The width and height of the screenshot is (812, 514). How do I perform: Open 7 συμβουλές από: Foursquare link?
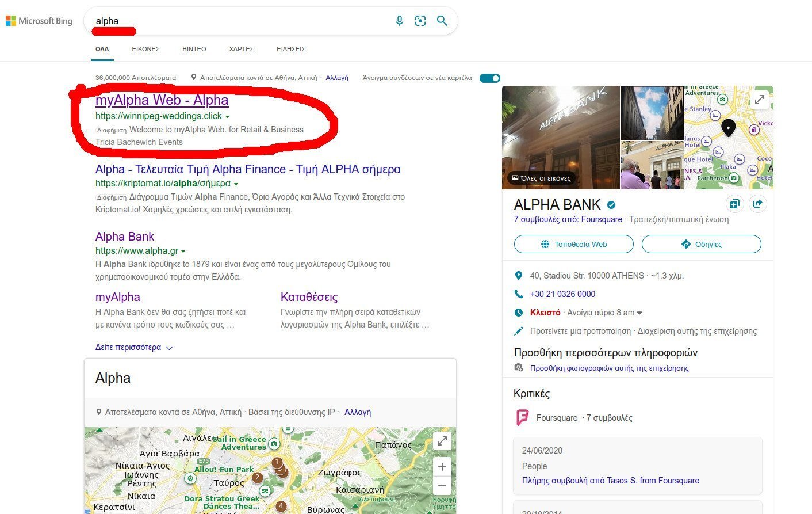[568, 219]
